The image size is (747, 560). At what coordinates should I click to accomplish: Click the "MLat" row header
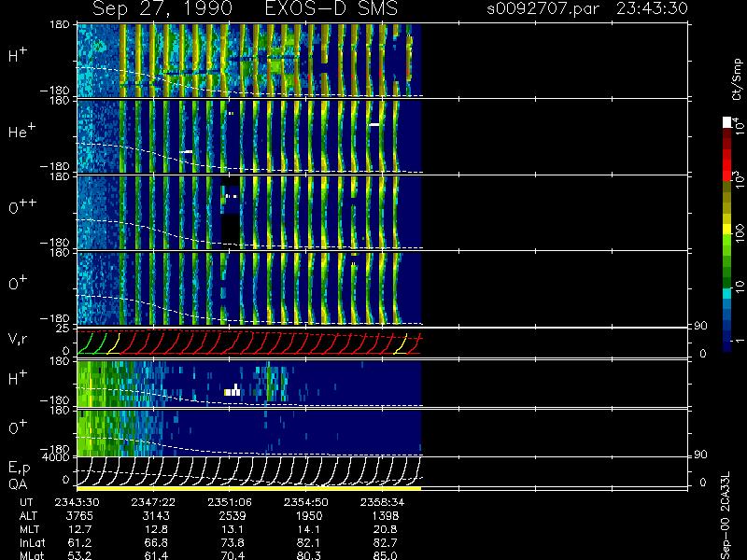pos(32,555)
